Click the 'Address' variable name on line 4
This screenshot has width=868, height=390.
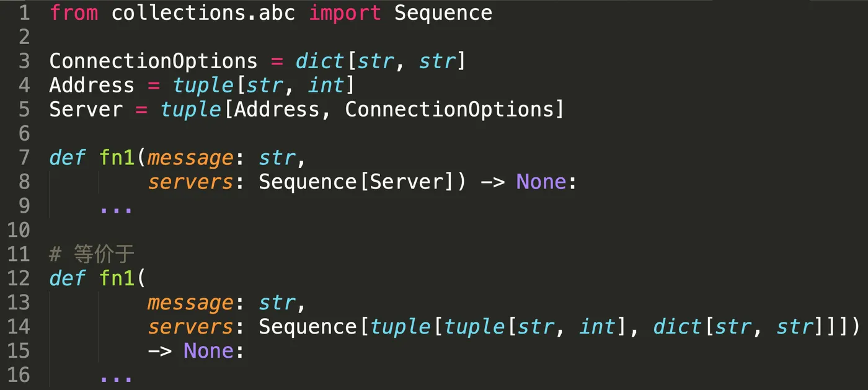coord(92,86)
